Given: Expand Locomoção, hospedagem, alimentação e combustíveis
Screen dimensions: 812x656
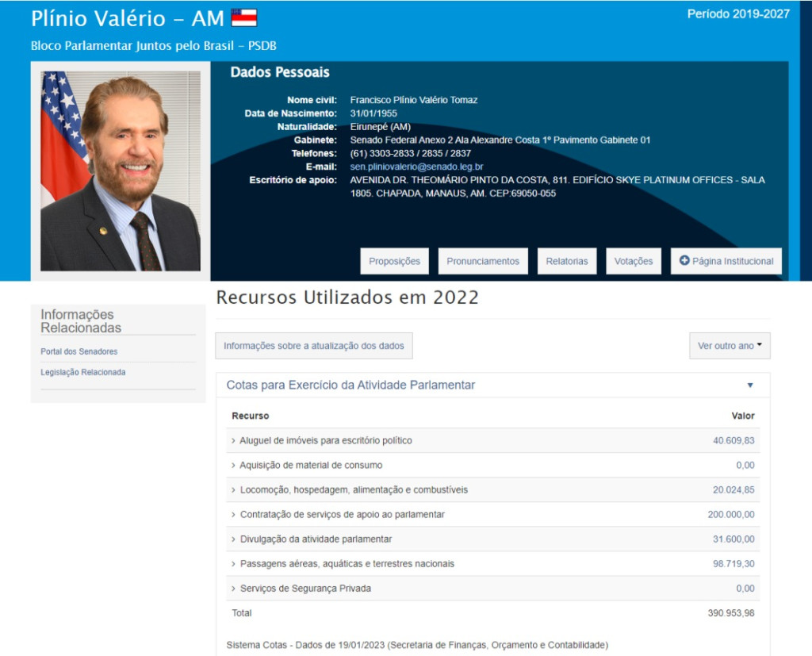Looking at the screenshot, I should click(x=353, y=489).
